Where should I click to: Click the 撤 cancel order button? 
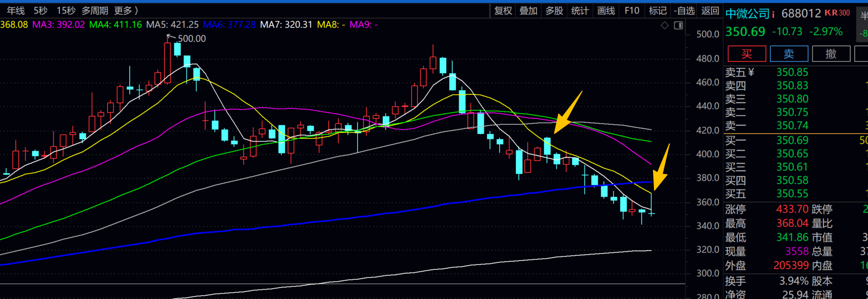[831, 54]
